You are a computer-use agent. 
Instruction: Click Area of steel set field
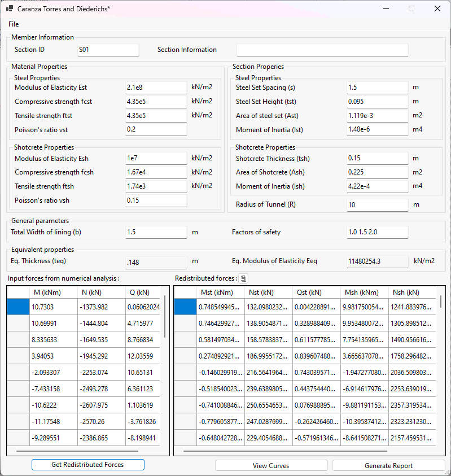coord(378,116)
